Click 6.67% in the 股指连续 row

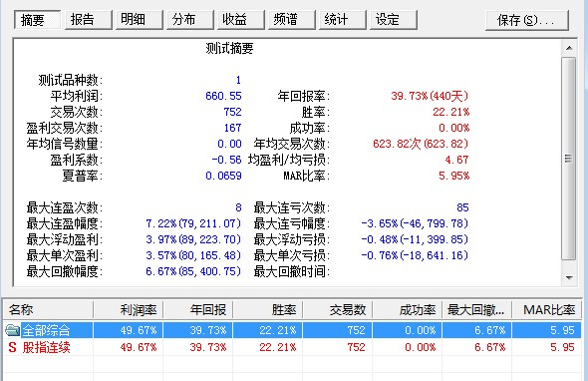(x=490, y=347)
